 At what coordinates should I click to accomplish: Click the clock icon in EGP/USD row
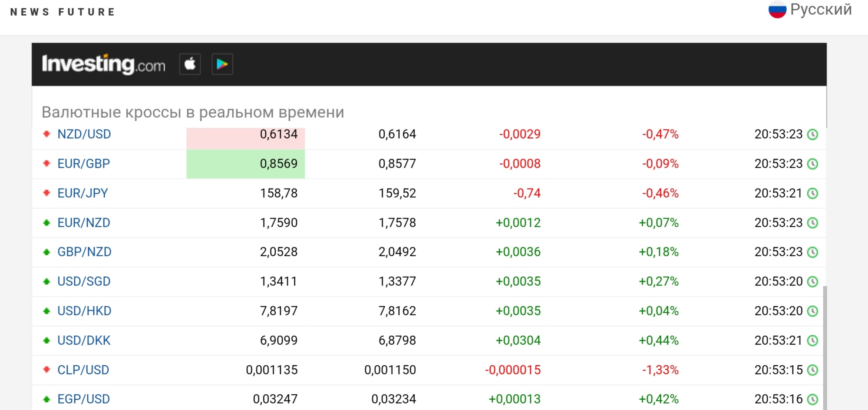pyautogui.click(x=812, y=400)
